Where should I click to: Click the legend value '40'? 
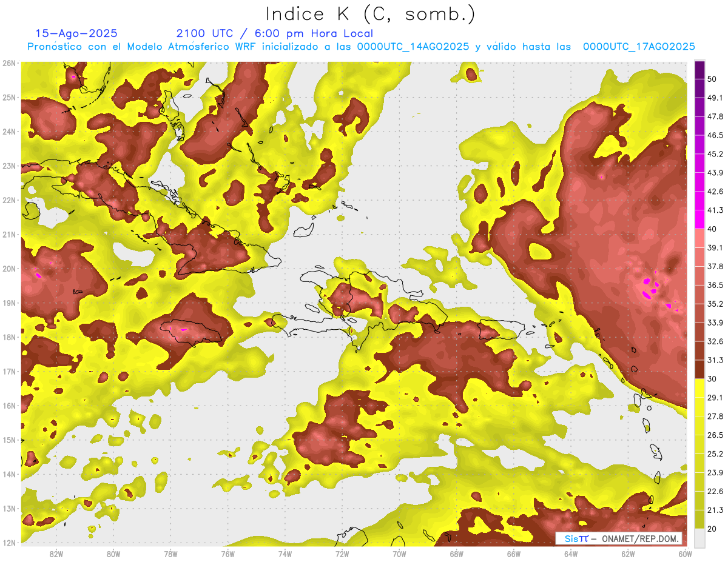[x=712, y=229]
